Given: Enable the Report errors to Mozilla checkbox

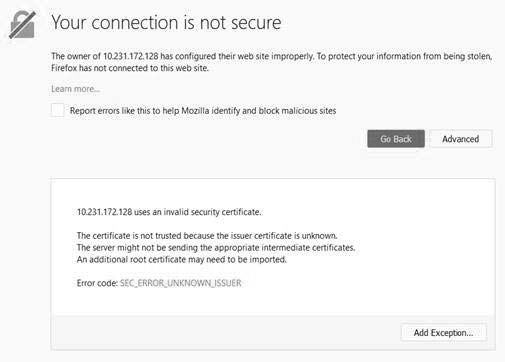Looking at the screenshot, I should 58,110.
